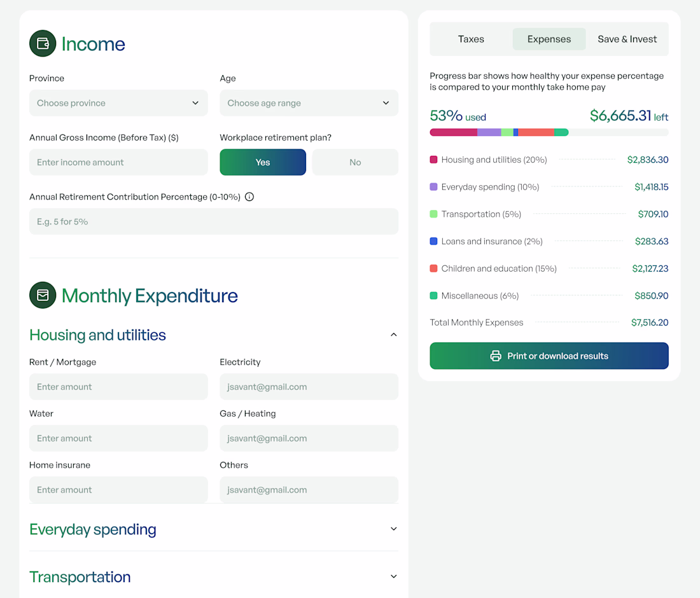
Task: Expand the Everyday spending section
Action: [x=394, y=529]
